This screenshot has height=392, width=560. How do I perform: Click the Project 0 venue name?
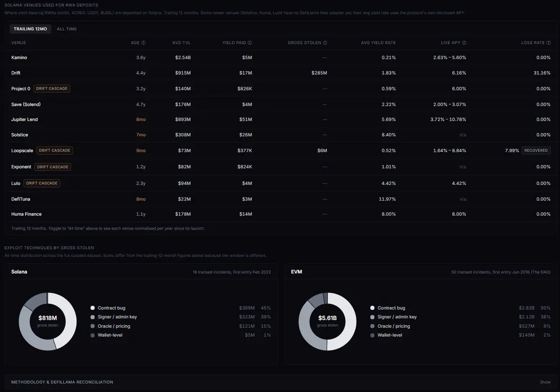point(21,89)
